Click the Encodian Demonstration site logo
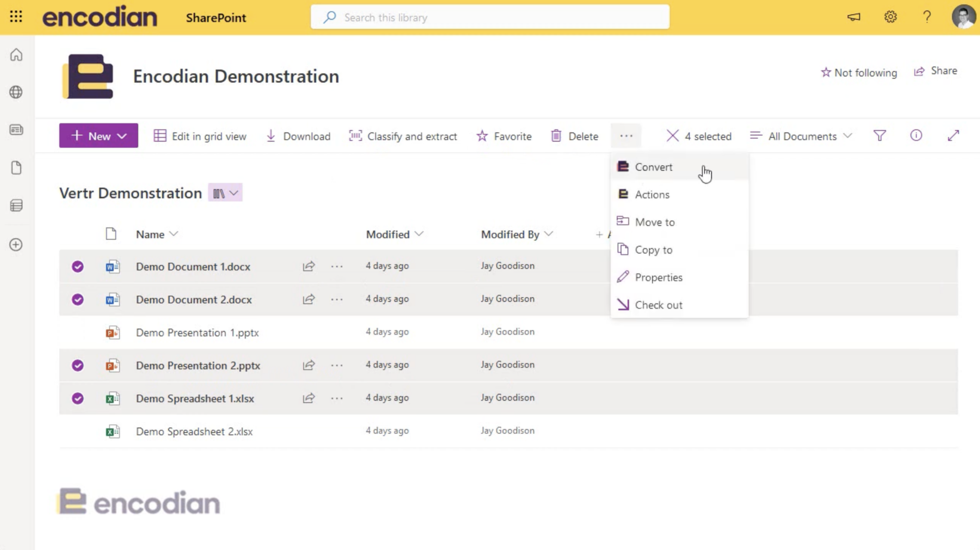Image resolution: width=980 pixels, height=550 pixels. [x=88, y=76]
